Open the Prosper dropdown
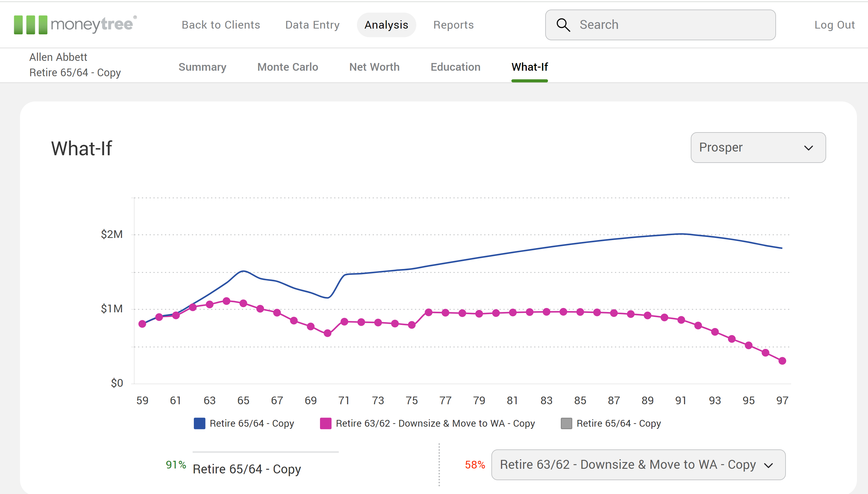This screenshot has width=868, height=494. (757, 147)
